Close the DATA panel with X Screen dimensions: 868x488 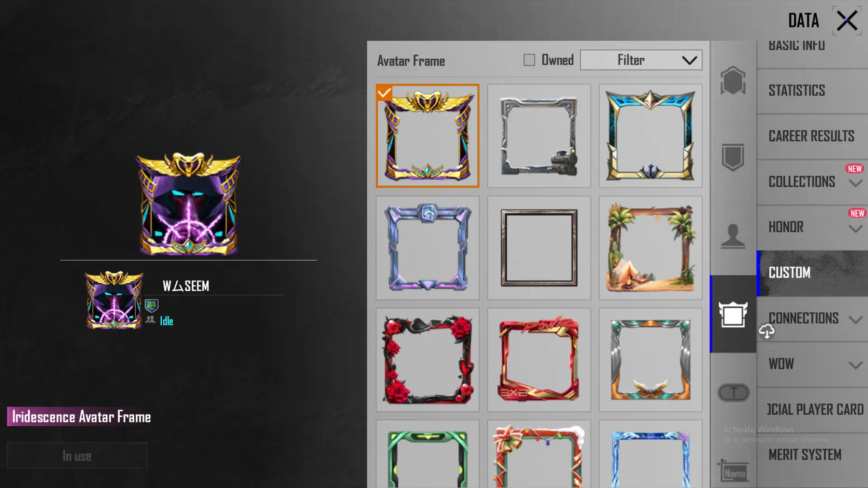(847, 21)
